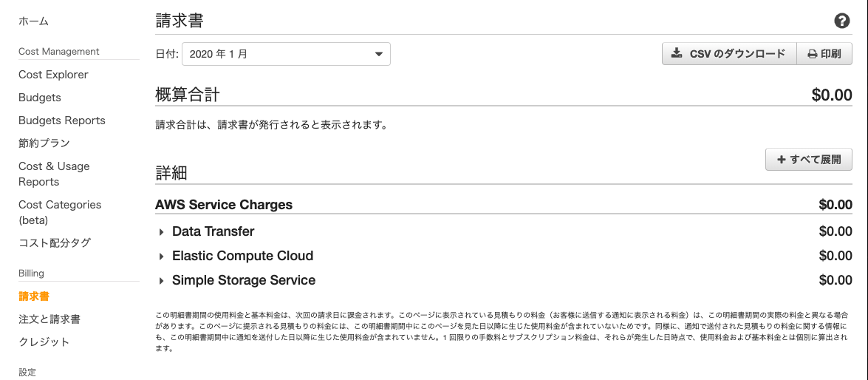Viewport: 868px width, 380px height.
Task: Click the Data Transfer $0.00 amount
Action: [835, 231]
